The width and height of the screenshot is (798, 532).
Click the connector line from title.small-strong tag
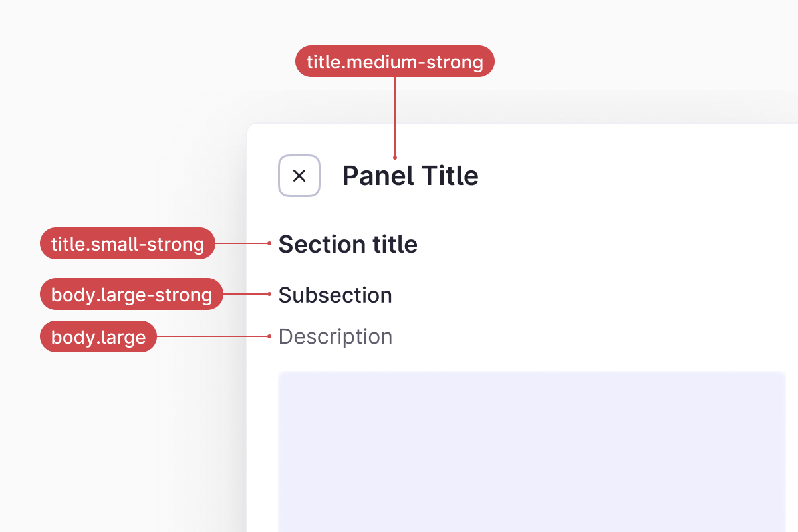(242, 243)
